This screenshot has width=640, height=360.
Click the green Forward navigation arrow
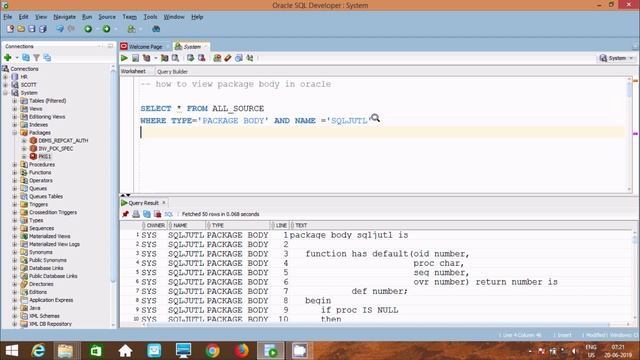click(x=106, y=29)
